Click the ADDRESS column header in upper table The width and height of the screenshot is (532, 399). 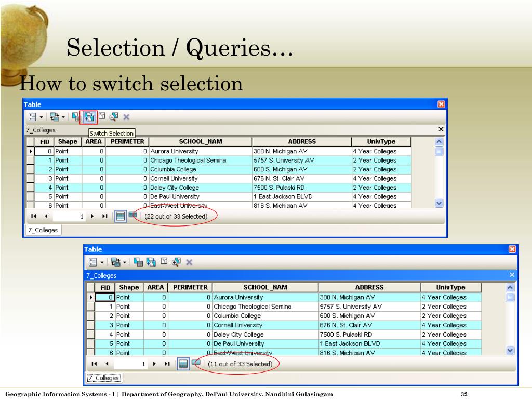click(x=302, y=142)
